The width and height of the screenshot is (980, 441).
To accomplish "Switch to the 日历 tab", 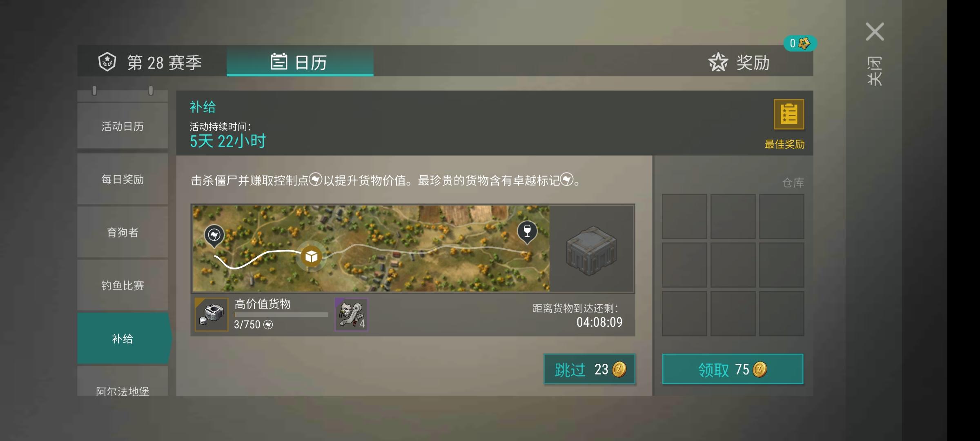I will (x=300, y=61).
